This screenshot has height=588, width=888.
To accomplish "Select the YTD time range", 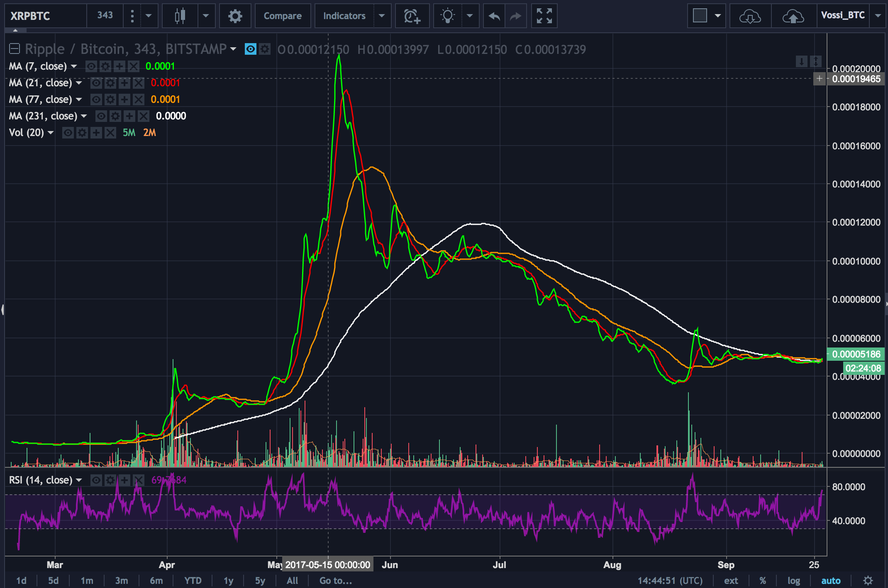I will (x=193, y=581).
